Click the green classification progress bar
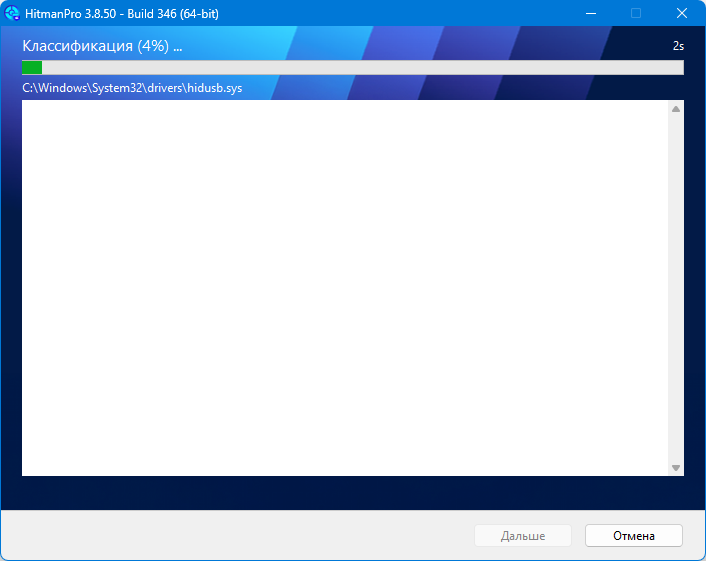The image size is (706, 561). [353, 68]
